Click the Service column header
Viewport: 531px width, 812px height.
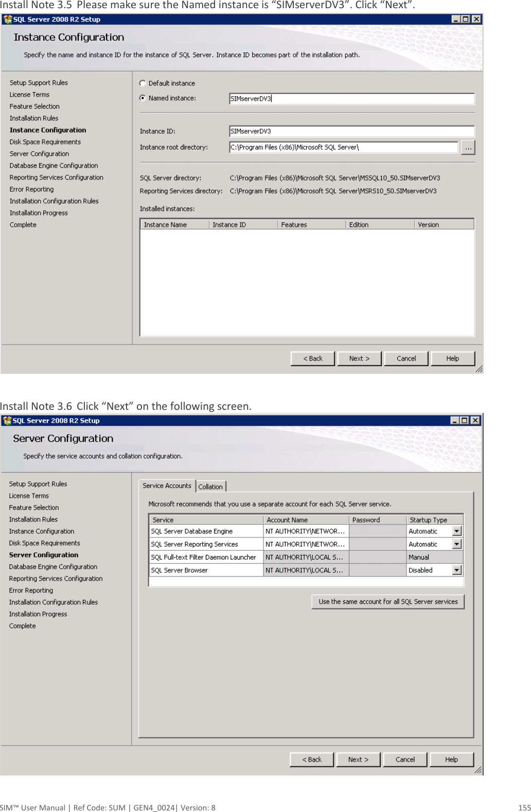(x=206, y=520)
